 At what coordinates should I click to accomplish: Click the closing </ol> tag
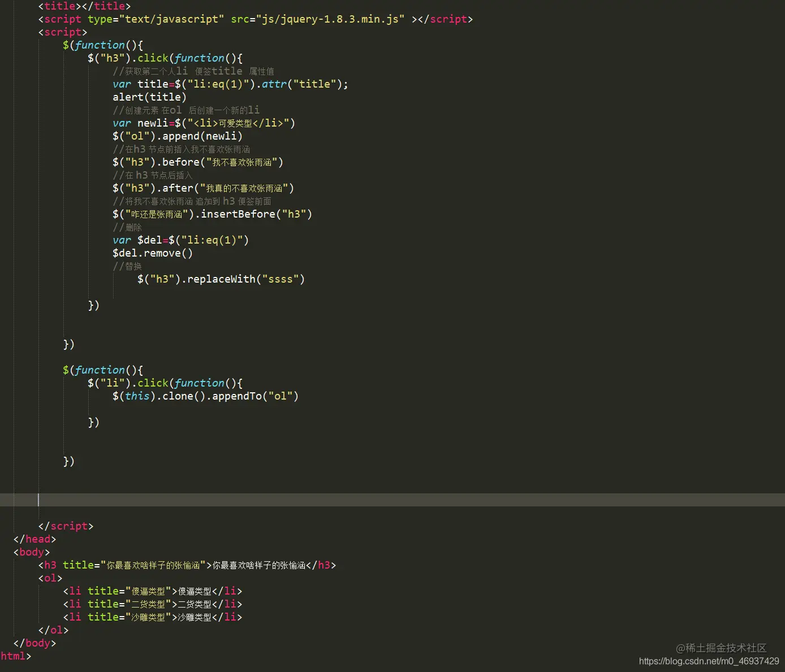[53, 630]
